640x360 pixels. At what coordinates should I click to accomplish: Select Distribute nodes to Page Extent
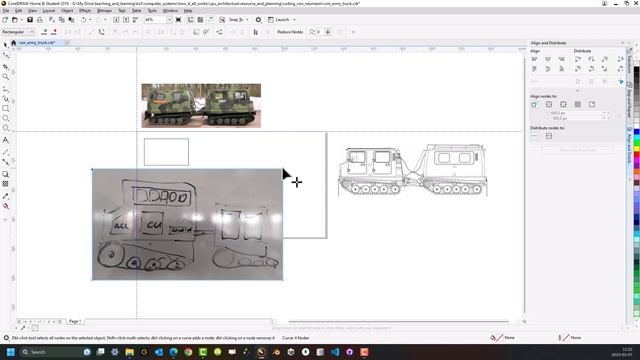point(549,136)
